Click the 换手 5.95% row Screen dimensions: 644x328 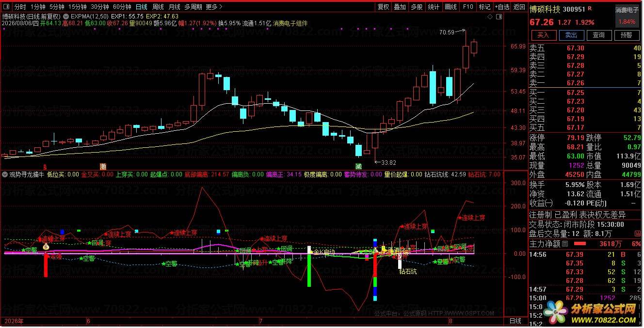556,184
